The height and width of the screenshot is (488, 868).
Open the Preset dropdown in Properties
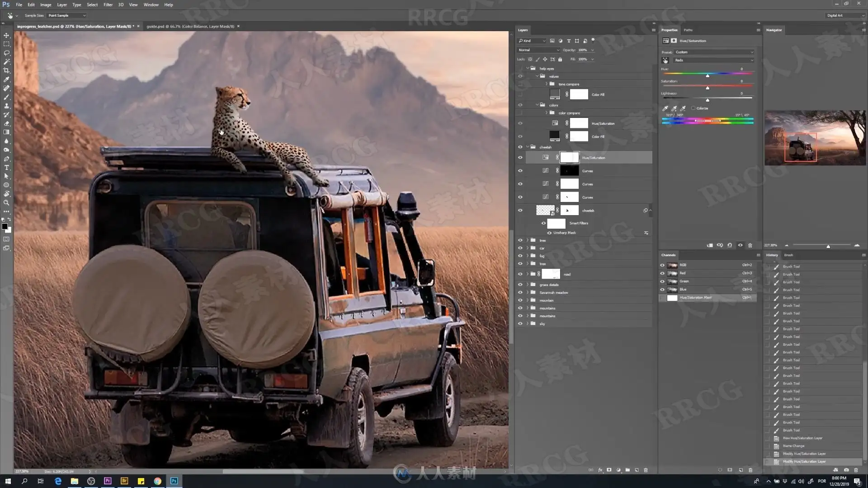[x=713, y=52]
